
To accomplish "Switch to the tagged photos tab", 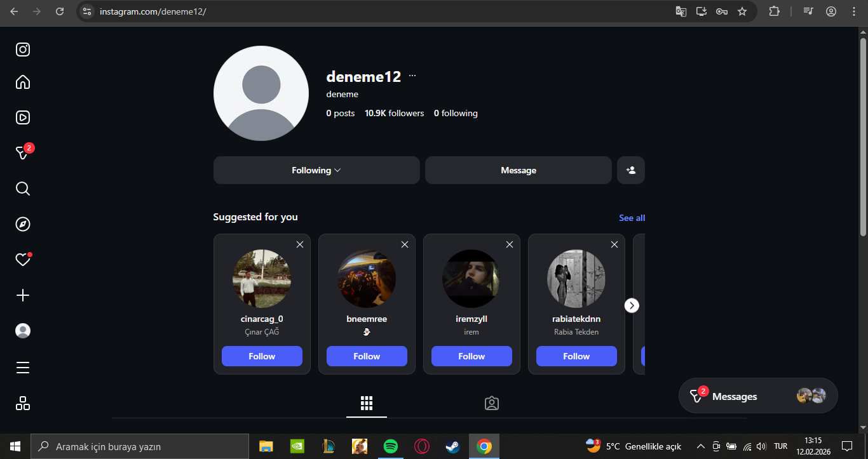I will [x=491, y=403].
